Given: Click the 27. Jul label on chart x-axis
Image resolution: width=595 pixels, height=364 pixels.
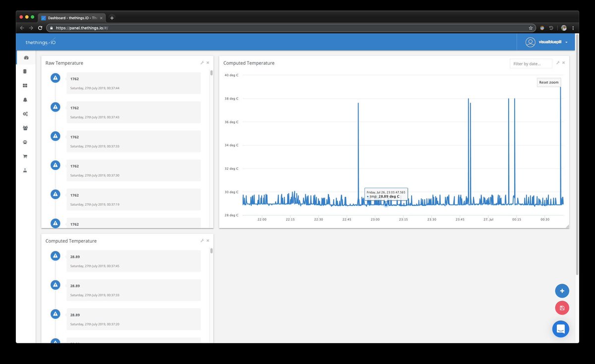Looking at the screenshot, I should coord(488,219).
